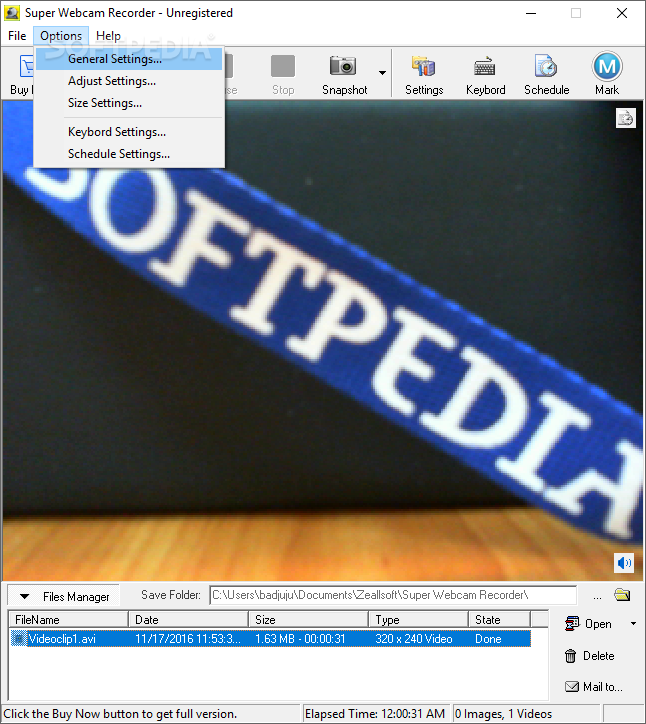The height and width of the screenshot is (724, 646).
Task: Click the Buy Now status bar message
Action: click(120, 714)
